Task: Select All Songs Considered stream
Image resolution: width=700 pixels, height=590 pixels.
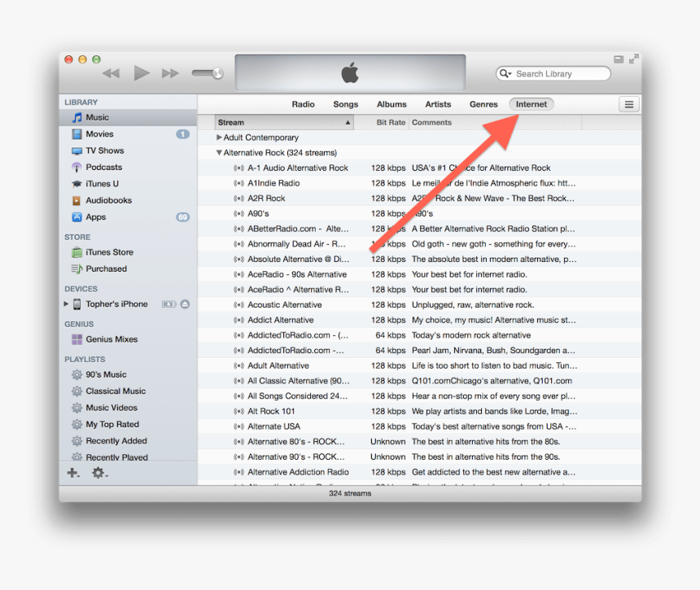Action: click(420, 396)
